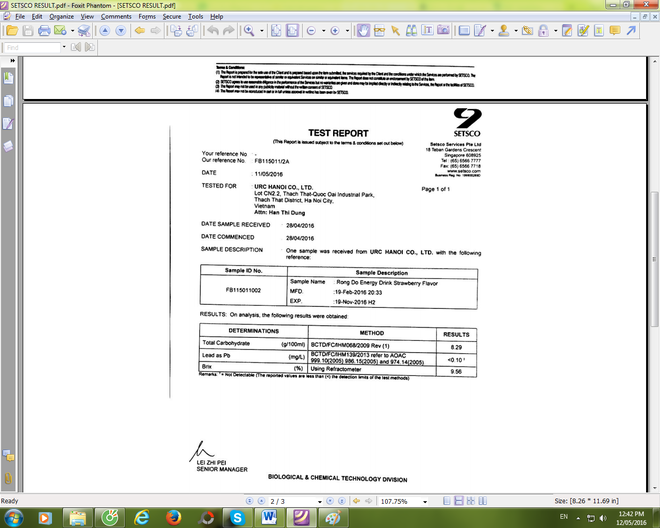Click the vertical scrollbar thumb

[655, 259]
